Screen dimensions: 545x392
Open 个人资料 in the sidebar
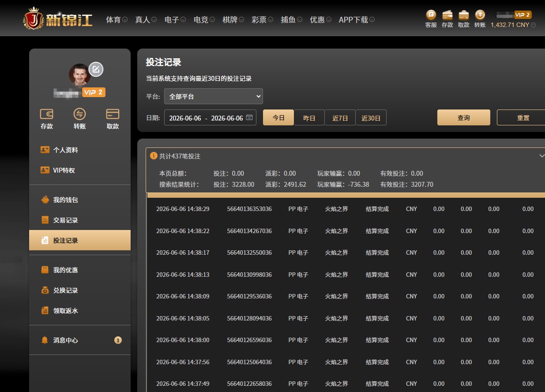pos(80,150)
